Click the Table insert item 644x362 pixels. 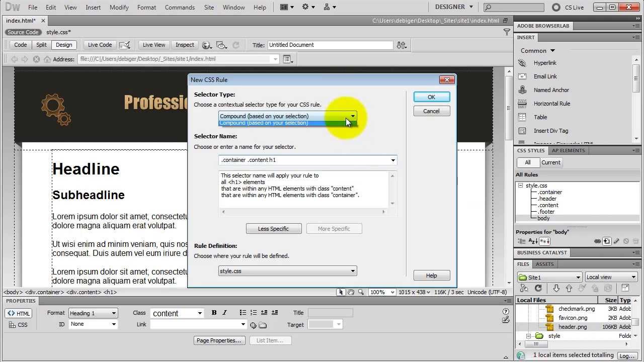540,117
